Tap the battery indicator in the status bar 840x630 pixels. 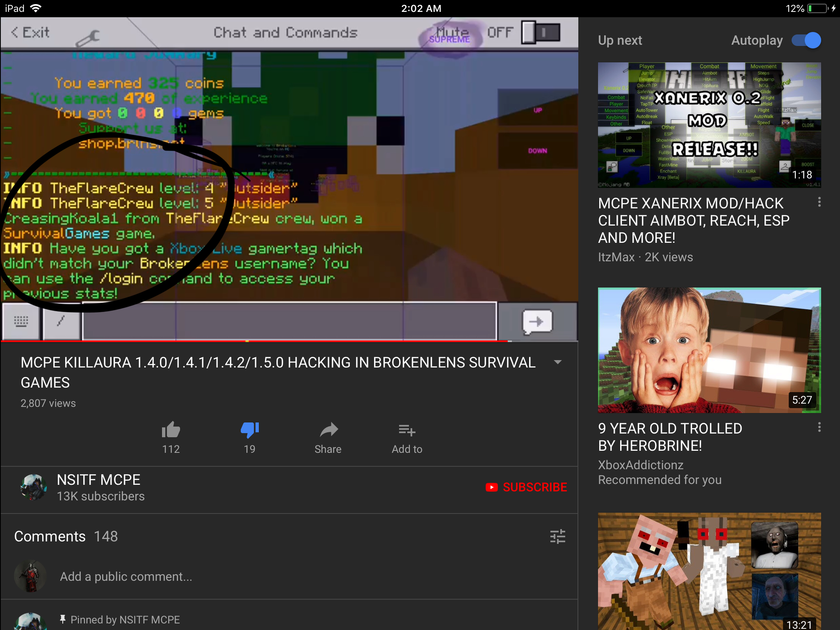818,8
